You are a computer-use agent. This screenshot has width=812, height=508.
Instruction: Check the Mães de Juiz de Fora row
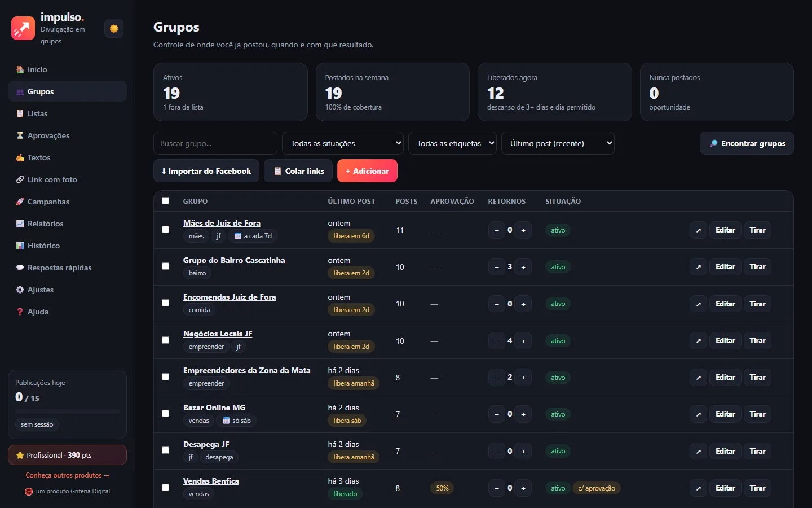[x=165, y=229]
